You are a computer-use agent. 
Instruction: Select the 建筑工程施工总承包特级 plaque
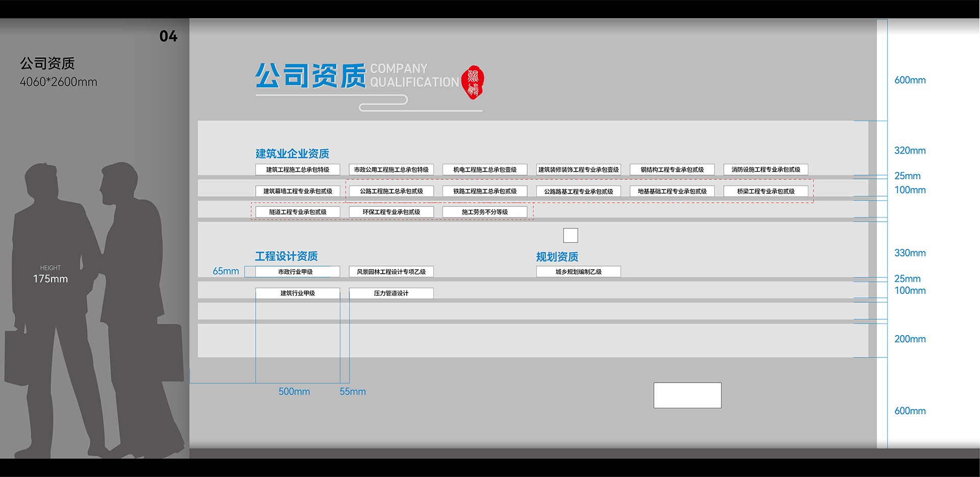pyautogui.click(x=298, y=170)
